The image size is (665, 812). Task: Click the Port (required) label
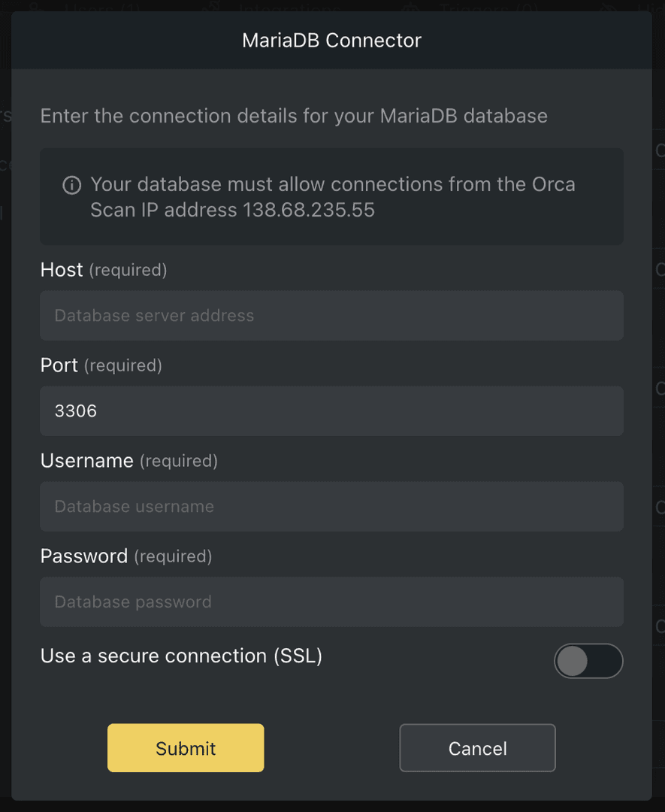pyautogui.click(x=101, y=365)
